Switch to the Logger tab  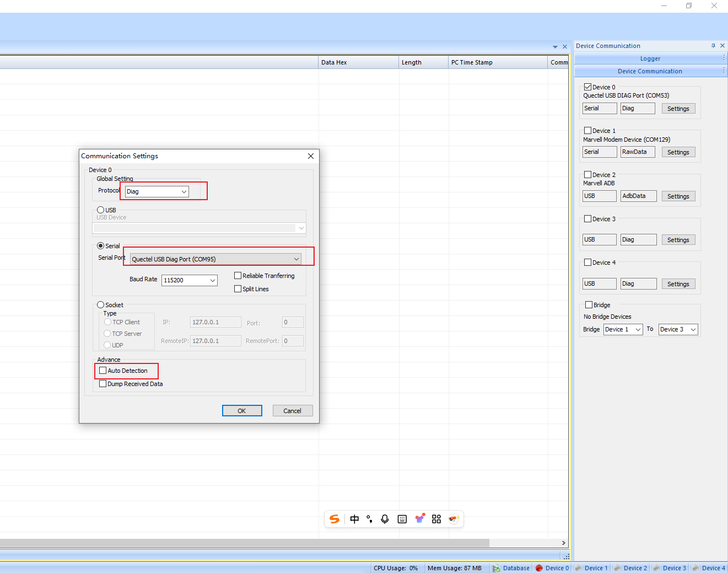pos(650,58)
